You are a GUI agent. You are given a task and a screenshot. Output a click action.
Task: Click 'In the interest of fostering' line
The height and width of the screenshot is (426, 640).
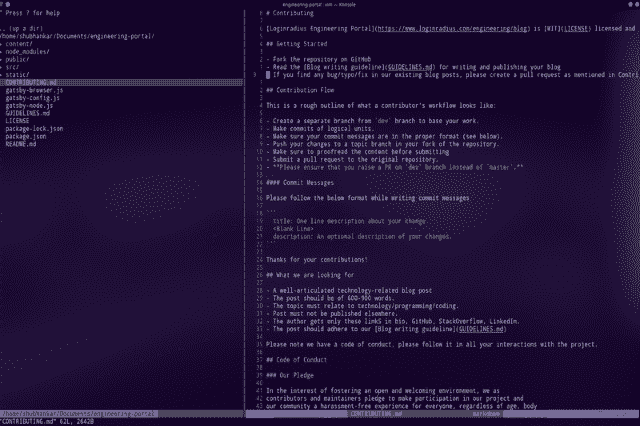pos(383,391)
